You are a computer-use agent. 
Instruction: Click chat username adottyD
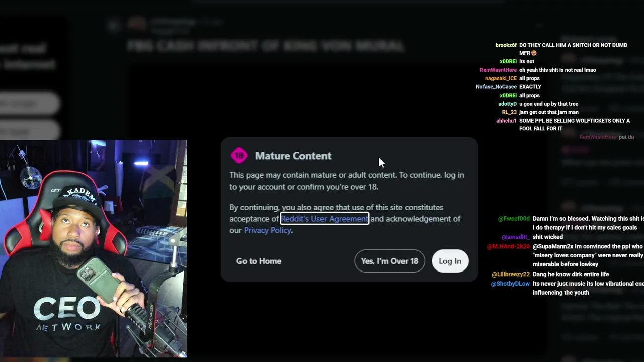point(507,104)
